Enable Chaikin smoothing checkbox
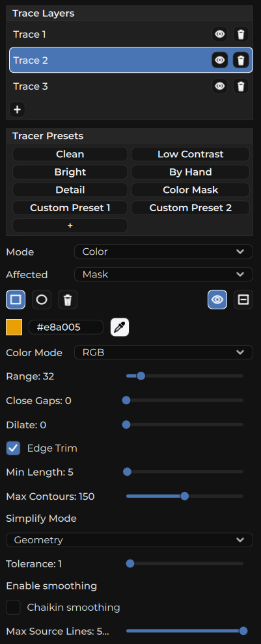Image resolution: width=261 pixels, height=644 pixels. pyautogui.click(x=13, y=608)
